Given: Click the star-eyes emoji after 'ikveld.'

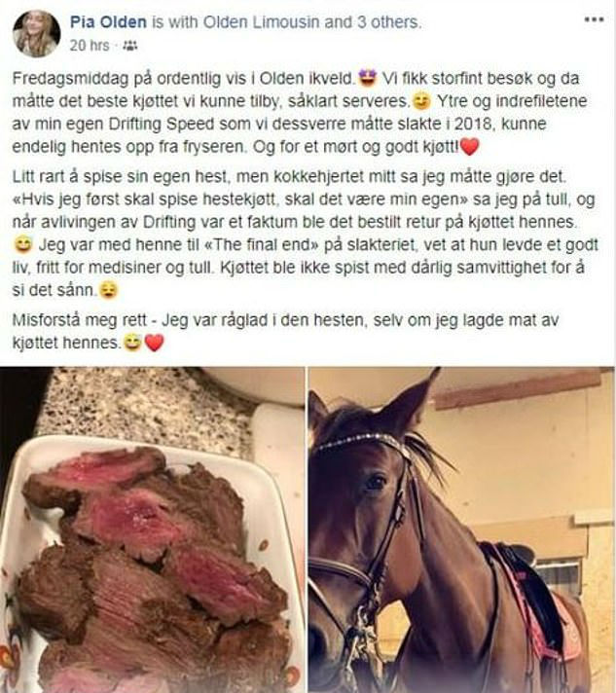Looking at the screenshot, I should (368, 79).
